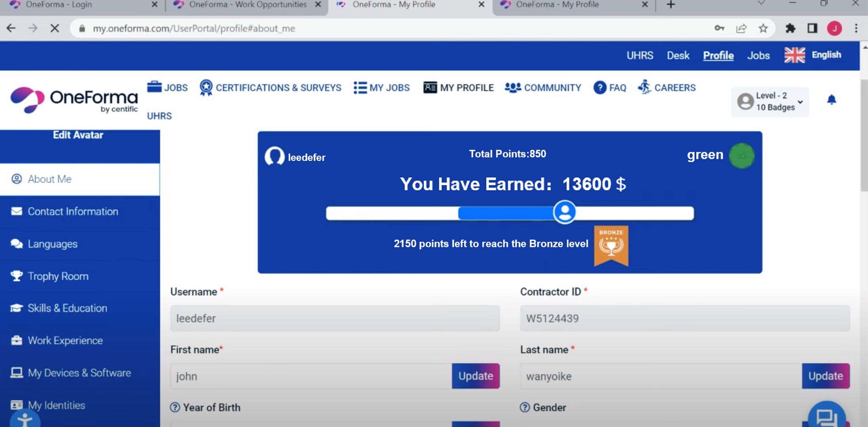Screen dimensions: 868x427
Task: Bookmark this page with star icon
Action: click(x=763, y=28)
